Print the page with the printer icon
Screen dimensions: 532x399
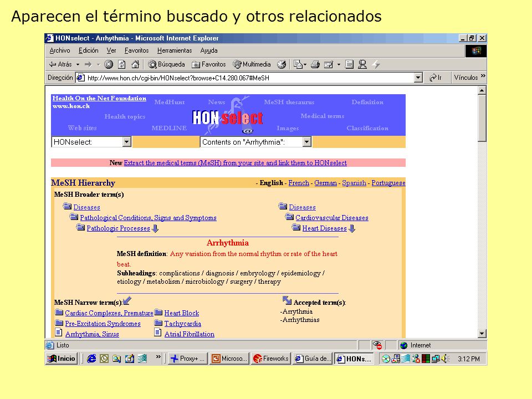click(315, 64)
